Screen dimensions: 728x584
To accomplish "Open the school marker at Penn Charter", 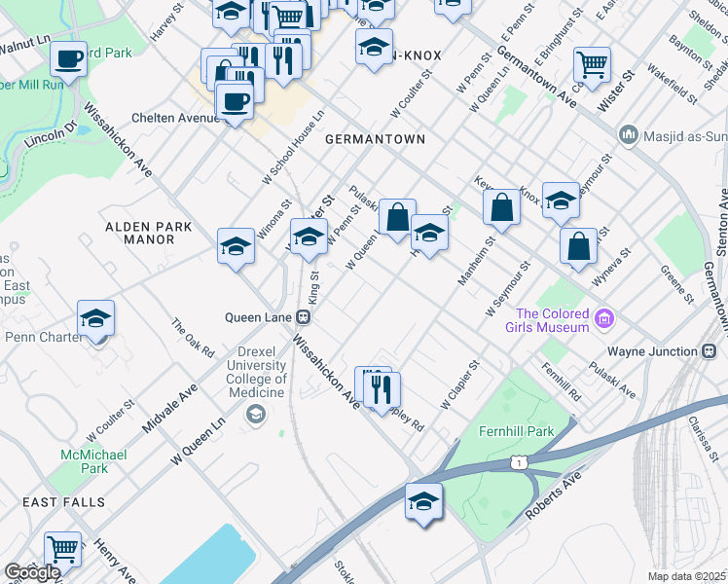I will (x=95, y=321).
